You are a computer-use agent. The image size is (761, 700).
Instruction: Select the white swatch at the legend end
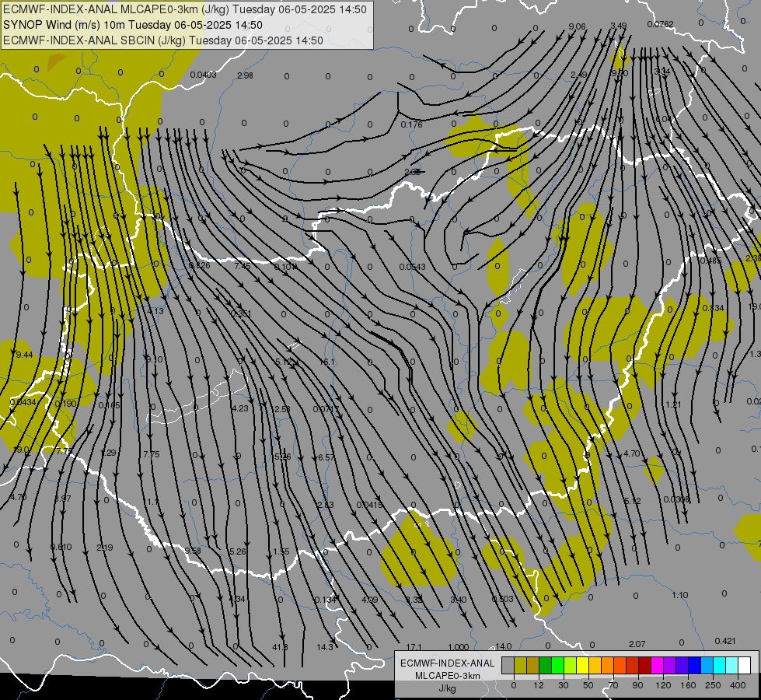744,665
